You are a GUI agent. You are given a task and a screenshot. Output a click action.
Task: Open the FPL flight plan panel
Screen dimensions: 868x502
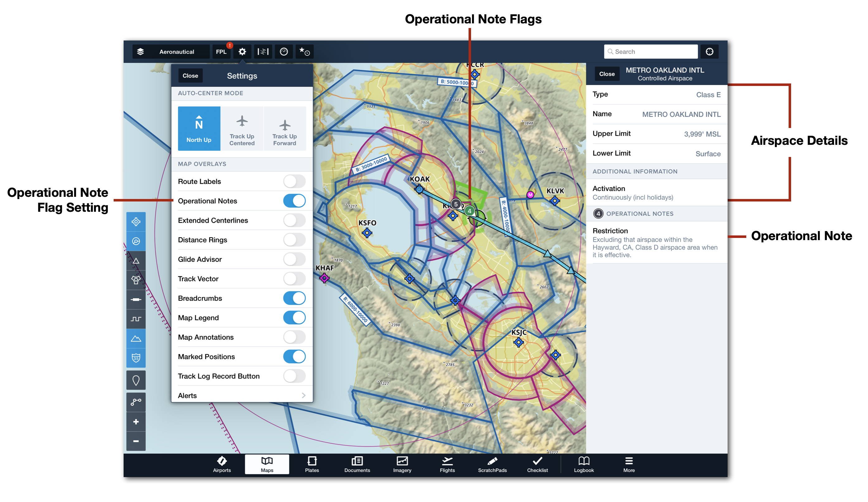coord(221,52)
